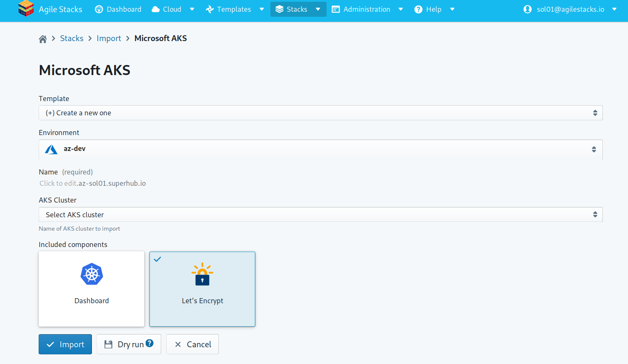
Task: Click the Microsoft AKS breadcrumb text
Action: [x=161, y=38]
